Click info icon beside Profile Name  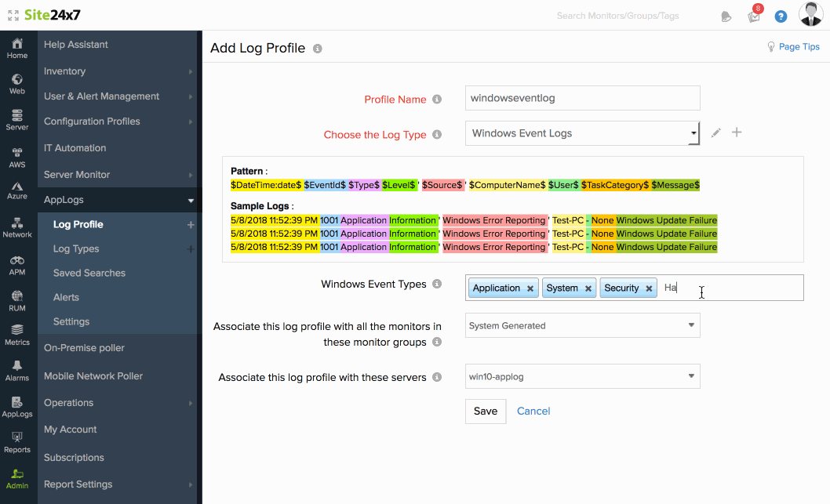click(437, 100)
